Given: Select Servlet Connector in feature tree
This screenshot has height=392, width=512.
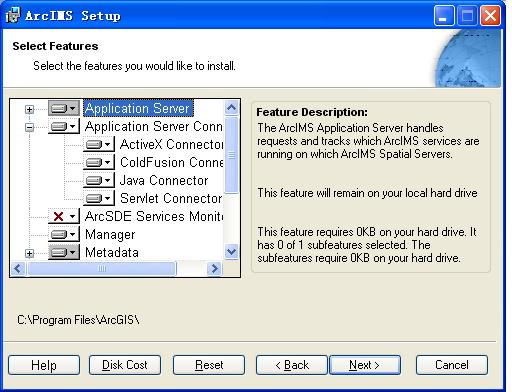Looking at the screenshot, I should (171, 198).
